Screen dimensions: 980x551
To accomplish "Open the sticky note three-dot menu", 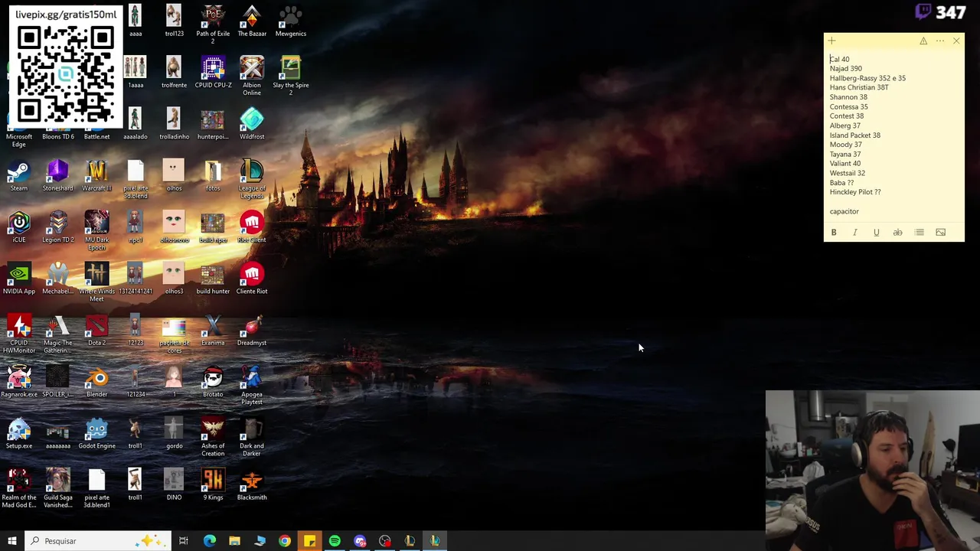I will pyautogui.click(x=940, y=41).
